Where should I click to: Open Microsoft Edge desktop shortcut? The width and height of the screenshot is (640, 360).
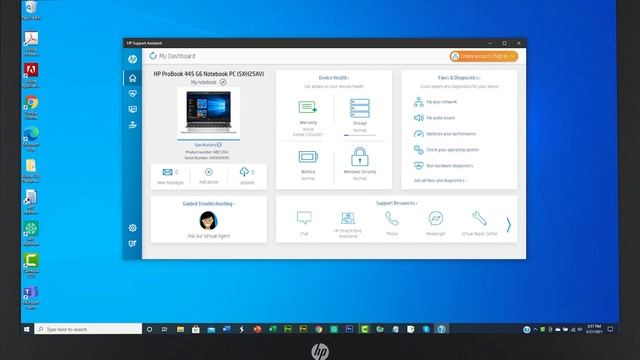coord(31,139)
